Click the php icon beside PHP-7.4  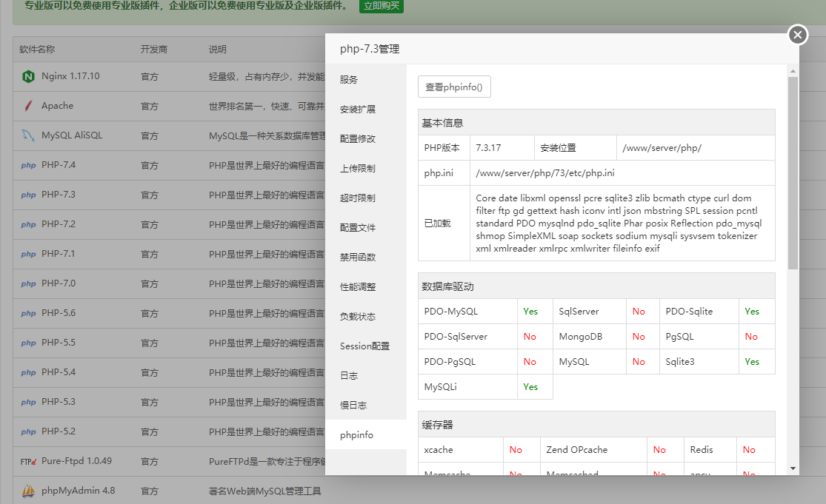coord(28,166)
